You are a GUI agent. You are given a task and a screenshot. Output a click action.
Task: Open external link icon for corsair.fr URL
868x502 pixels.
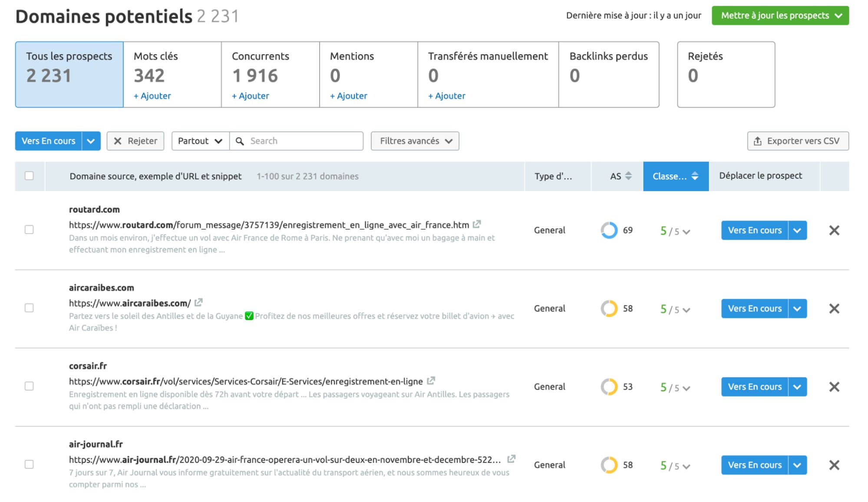click(x=431, y=380)
